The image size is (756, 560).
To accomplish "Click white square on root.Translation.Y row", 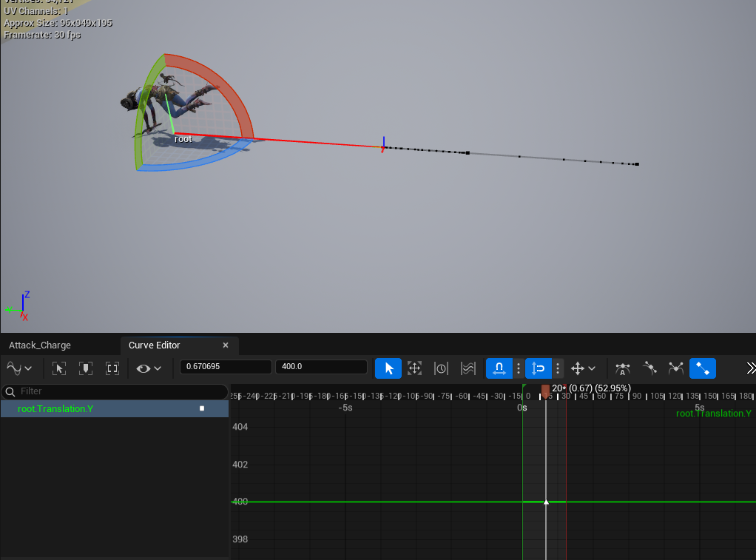I will [202, 408].
